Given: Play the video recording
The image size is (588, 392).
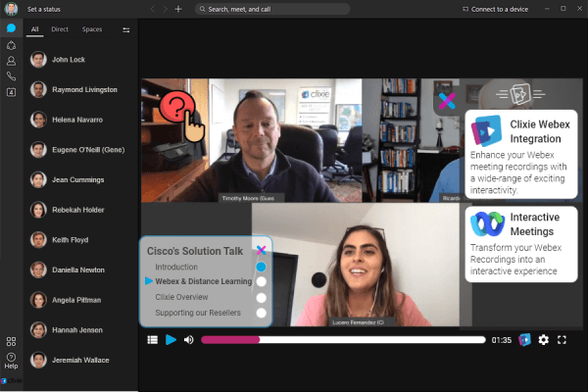Looking at the screenshot, I should pyautogui.click(x=171, y=340).
